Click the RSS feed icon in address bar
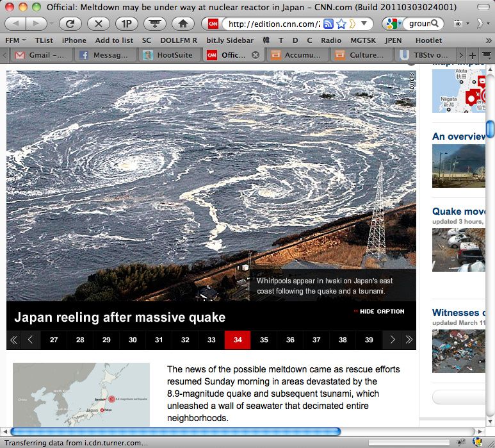 pos(329,24)
